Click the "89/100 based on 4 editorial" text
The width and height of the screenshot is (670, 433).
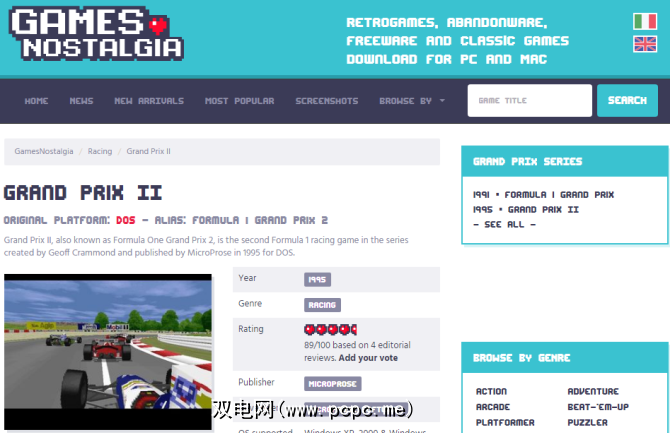point(357,345)
